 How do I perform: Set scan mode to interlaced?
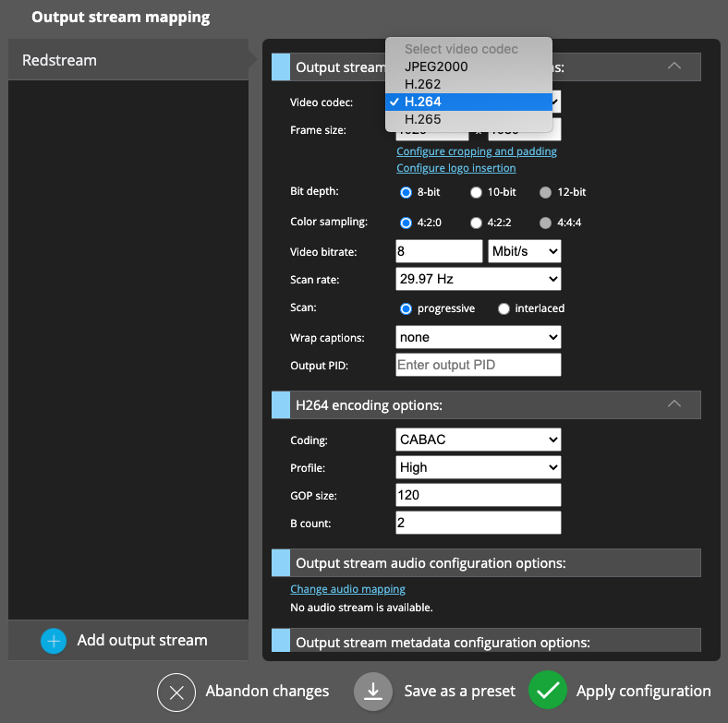504,308
